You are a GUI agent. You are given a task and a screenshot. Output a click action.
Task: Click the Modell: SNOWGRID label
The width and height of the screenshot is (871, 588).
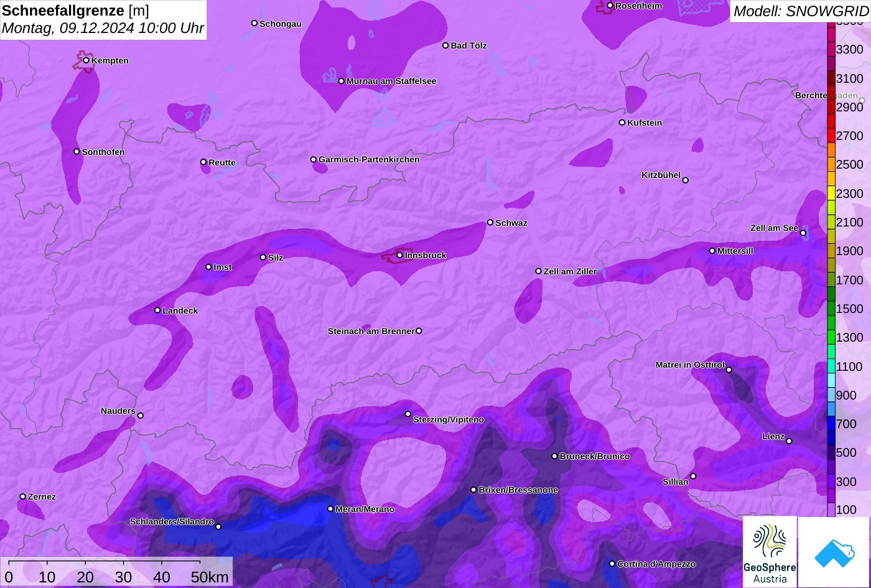(x=800, y=11)
